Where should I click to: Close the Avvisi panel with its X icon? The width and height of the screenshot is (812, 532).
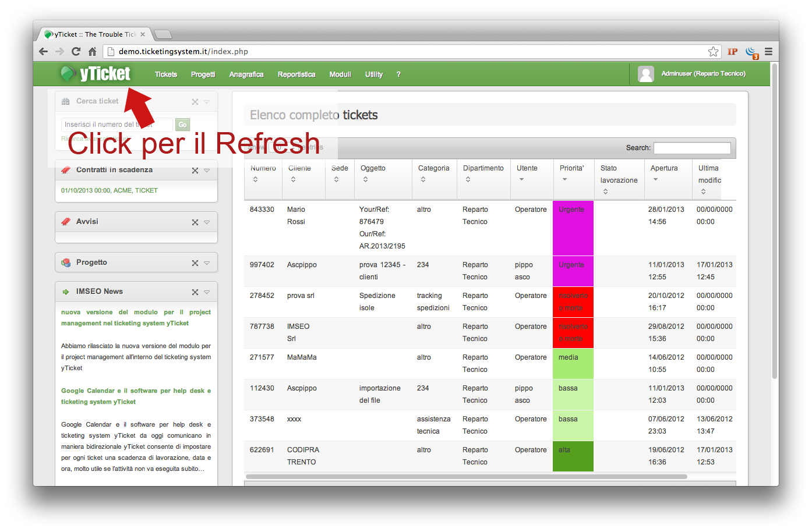[195, 222]
